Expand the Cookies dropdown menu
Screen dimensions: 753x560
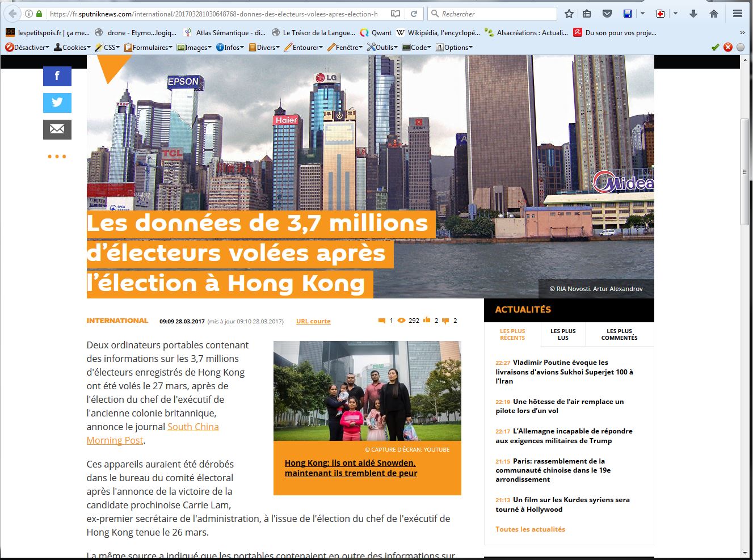click(72, 48)
